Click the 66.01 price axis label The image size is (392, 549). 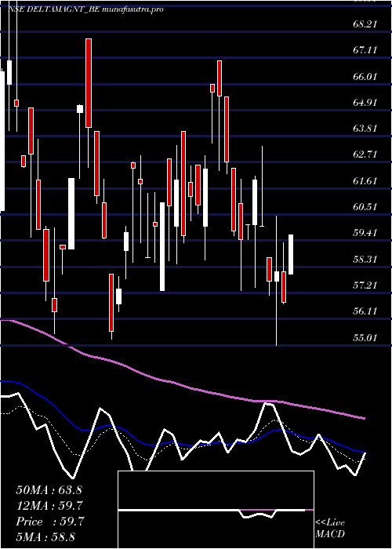(365, 76)
